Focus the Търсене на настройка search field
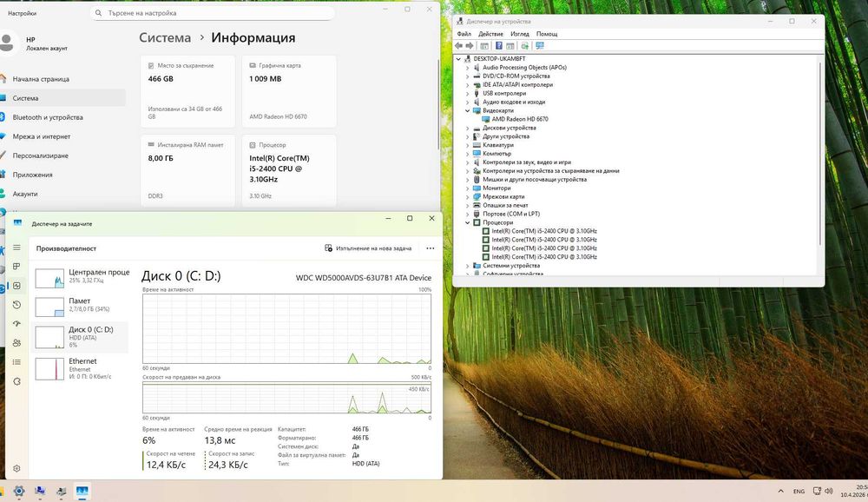Viewport: 868px width, 502px height. pyautogui.click(x=214, y=13)
